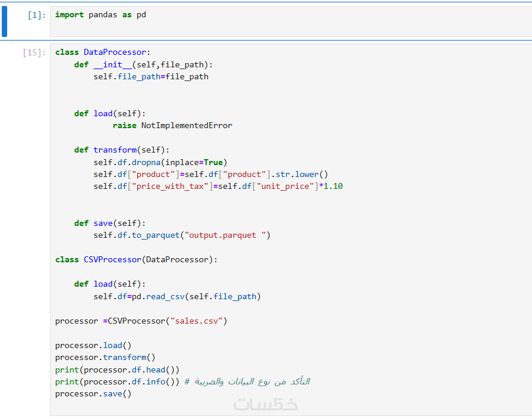Image resolution: width=532 pixels, height=419 pixels.
Task: Click the product str.lower() line
Action: click(x=211, y=175)
